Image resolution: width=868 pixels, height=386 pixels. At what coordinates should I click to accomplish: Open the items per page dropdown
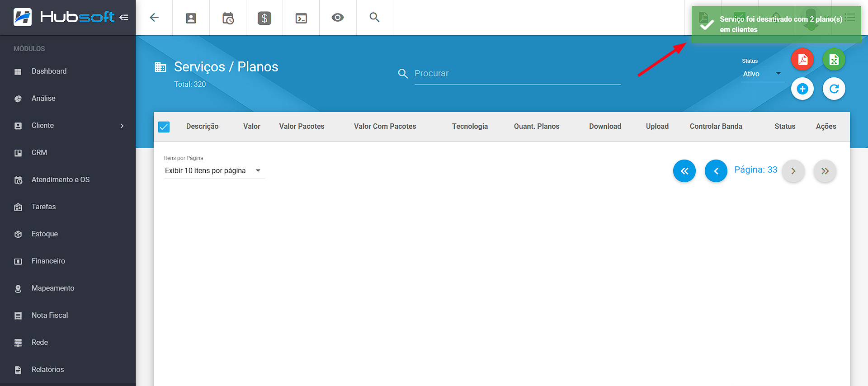[214, 171]
